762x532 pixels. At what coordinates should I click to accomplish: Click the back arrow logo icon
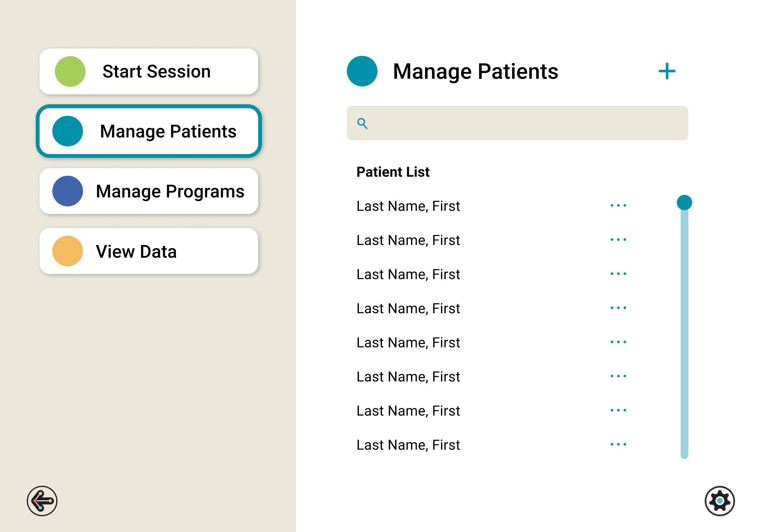pyautogui.click(x=42, y=501)
